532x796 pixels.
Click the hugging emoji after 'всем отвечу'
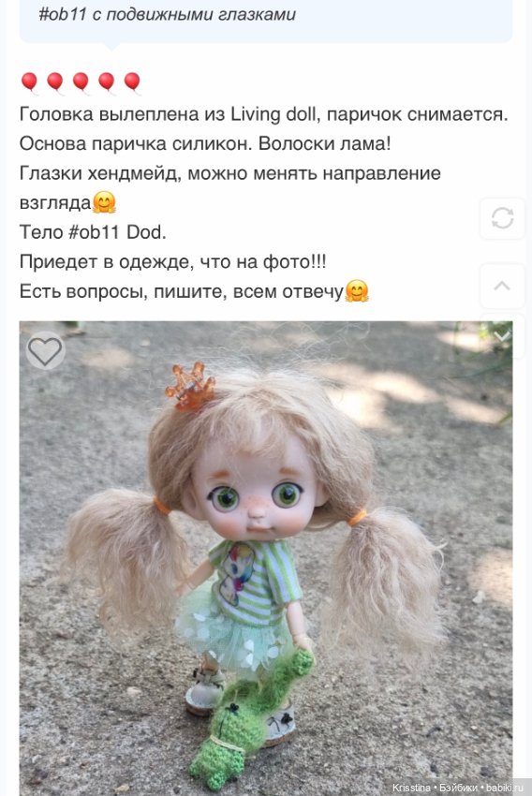tap(357, 291)
